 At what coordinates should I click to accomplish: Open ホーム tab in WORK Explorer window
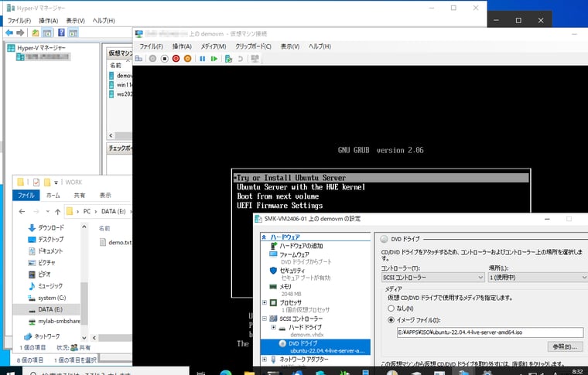point(53,195)
